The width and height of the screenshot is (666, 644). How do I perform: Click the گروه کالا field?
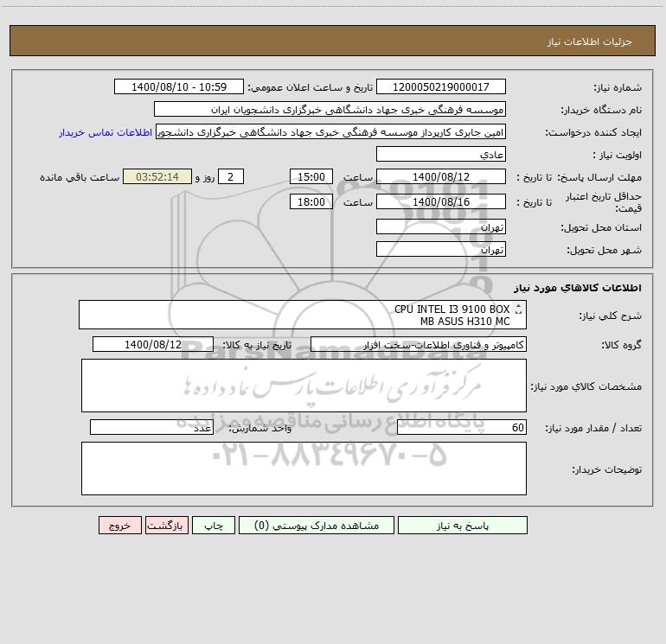(419, 344)
